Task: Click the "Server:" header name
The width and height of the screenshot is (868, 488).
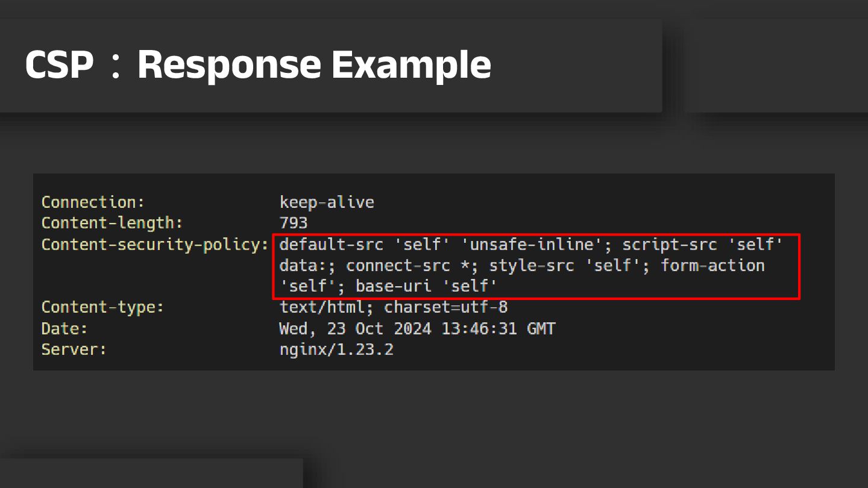Action: [74, 349]
